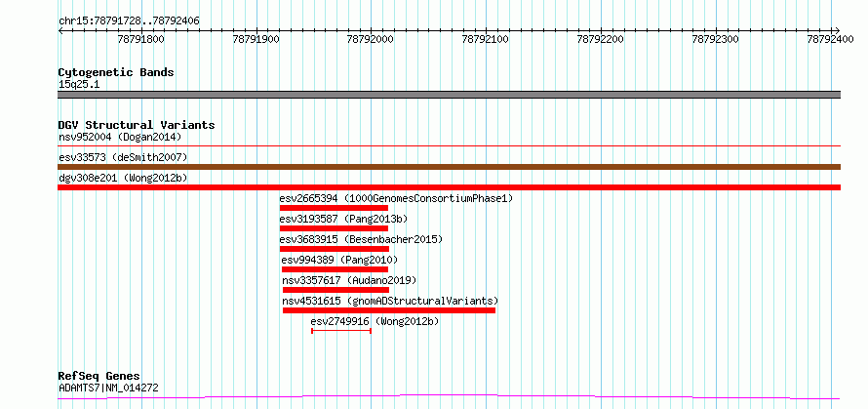Open the Cytogenetic Bands track title
Viewport: 868px width, 409px height.
coord(116,72)
